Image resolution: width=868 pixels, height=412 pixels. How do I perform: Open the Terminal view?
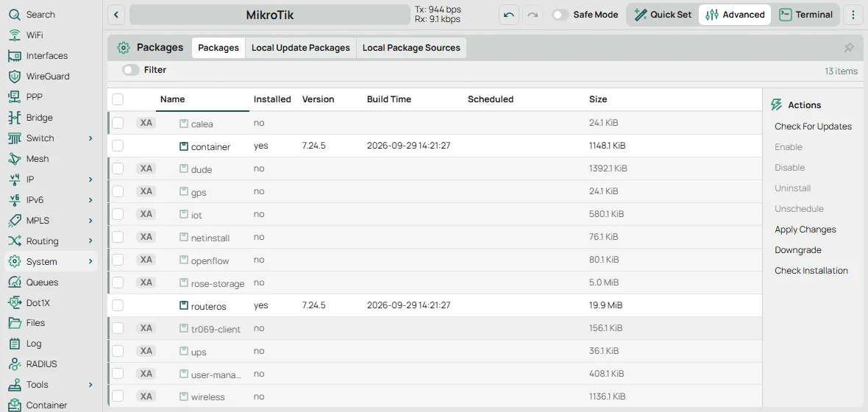click(806, 15)
